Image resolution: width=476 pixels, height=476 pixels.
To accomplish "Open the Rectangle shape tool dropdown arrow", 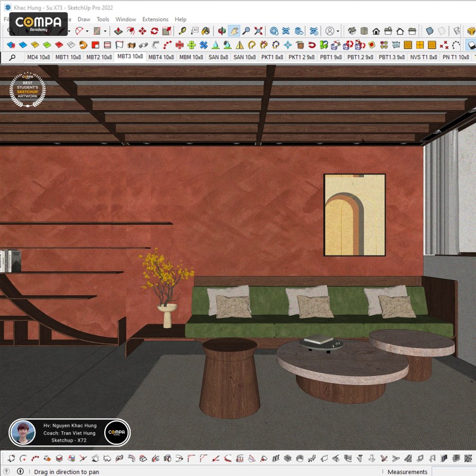I will pyautogui.click(x=105, y=31).
